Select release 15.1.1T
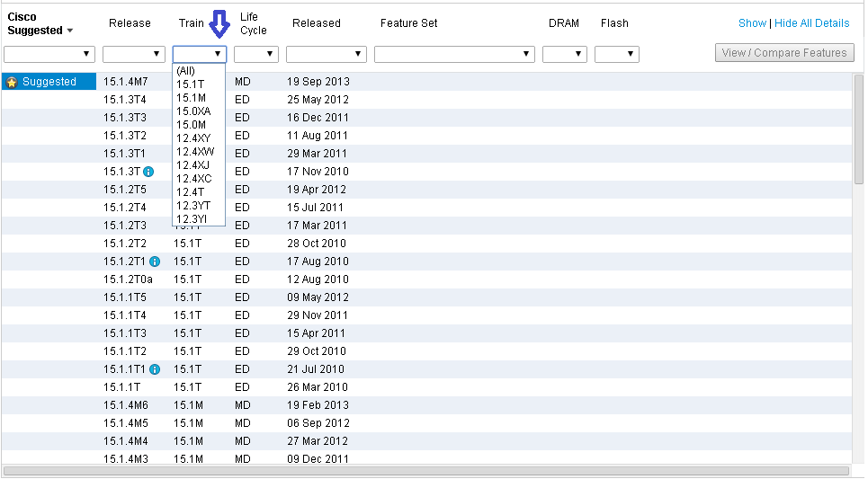868x479 pixels. 121,387
